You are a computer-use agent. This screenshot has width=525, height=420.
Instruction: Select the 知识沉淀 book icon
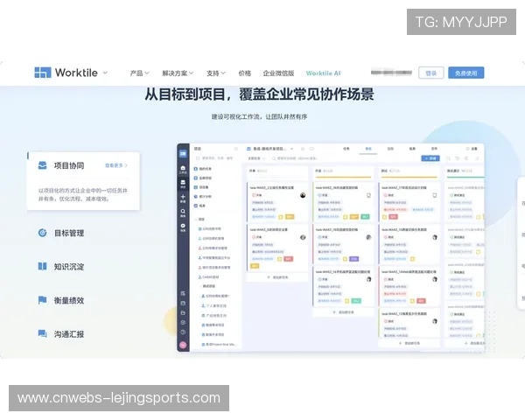[x=43, y=266]
